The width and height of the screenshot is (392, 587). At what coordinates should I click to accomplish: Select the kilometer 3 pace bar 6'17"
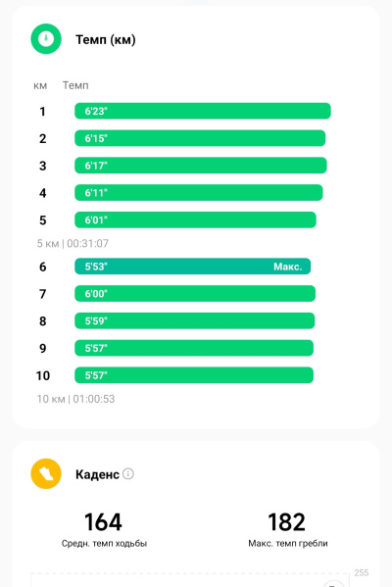[201, 166]
